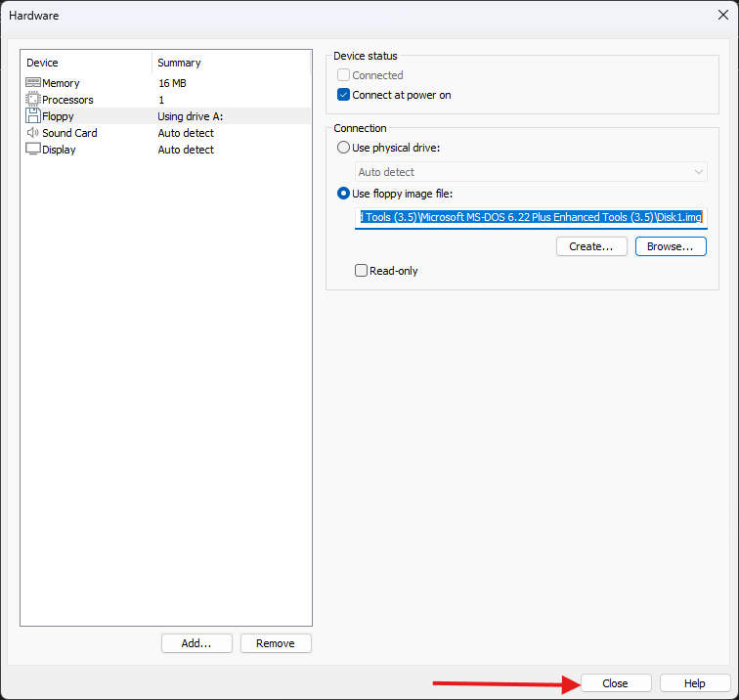739x700 pixels.
Task: Click the Create... button
Action: click(591, 246)
